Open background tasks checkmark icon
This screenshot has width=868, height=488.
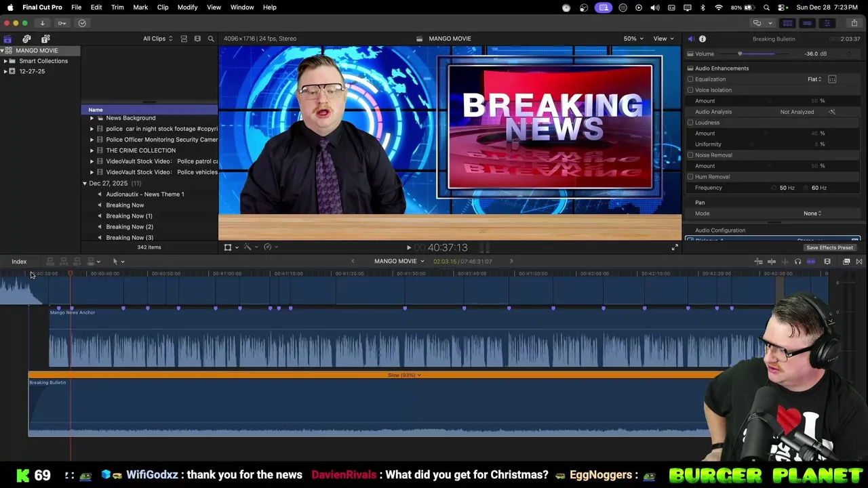tap(82, 23)
